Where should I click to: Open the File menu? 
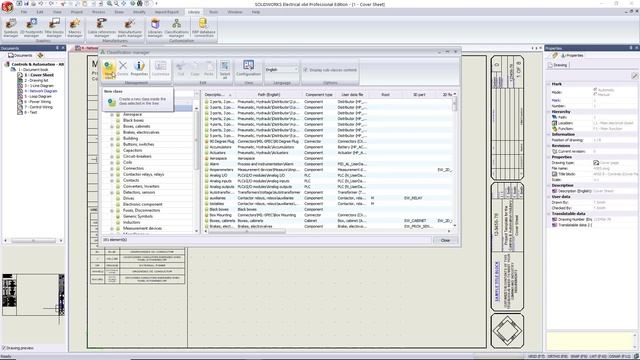pyautogui.click(x=24, y=12)
